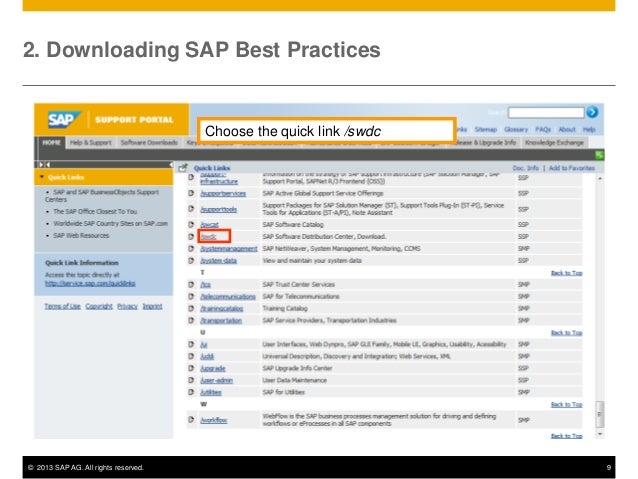The height and width of the screenshot is (479, 638).
Task: Click the page icon next to /transportation
Action: pyautogui.click(x=191, y=320)
